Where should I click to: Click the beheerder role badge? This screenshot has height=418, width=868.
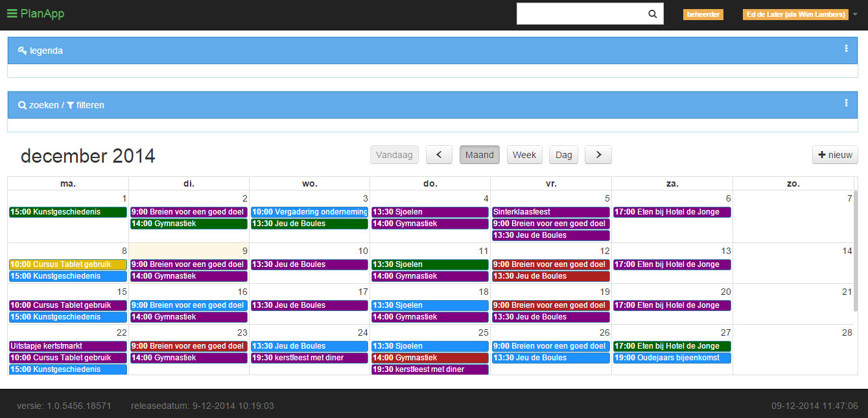pos(703,14)
